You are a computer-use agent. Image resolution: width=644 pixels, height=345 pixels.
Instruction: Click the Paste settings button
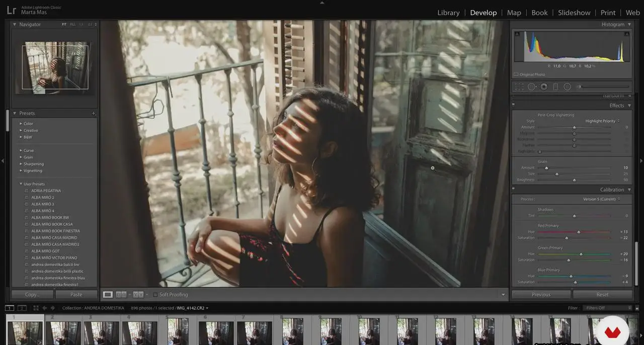pyautogui.click(x=76, y=295)
